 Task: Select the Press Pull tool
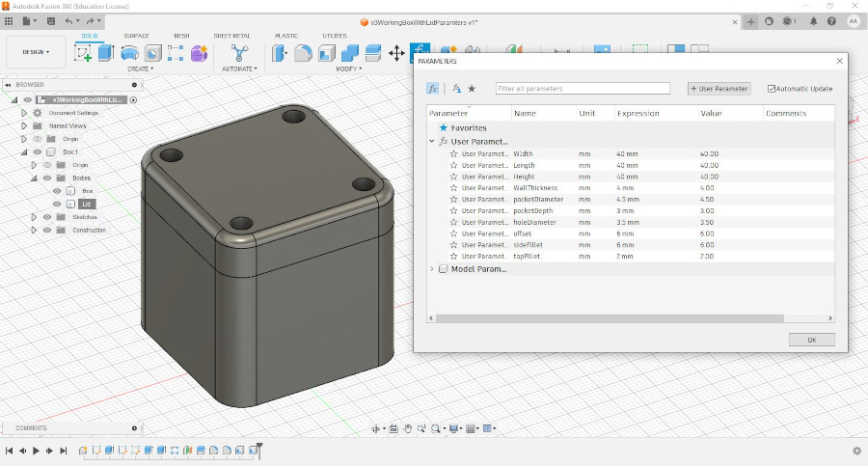click(x=280, y=53)
